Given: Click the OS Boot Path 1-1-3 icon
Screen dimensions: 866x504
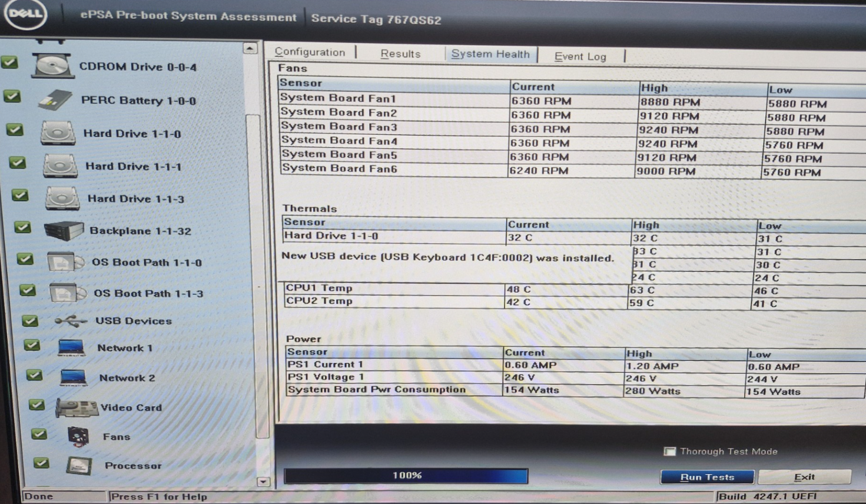Looking at the screenshot, I should tap(68, 293).
